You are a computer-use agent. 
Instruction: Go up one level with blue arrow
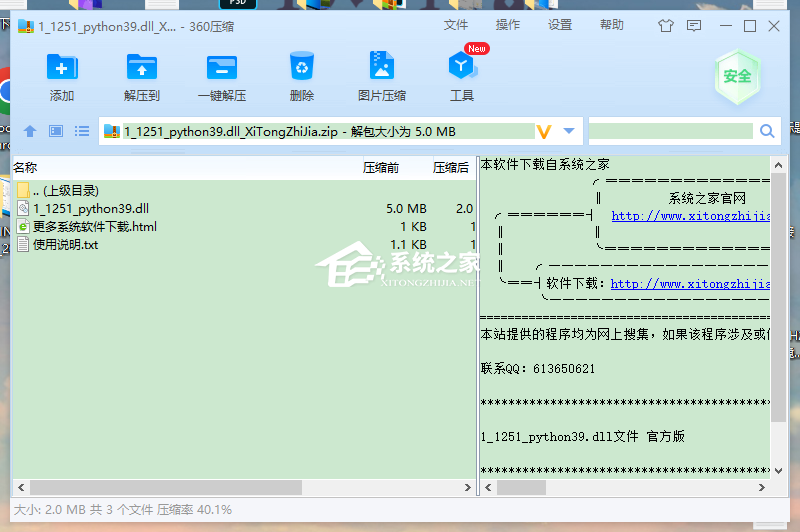[30, 131]
